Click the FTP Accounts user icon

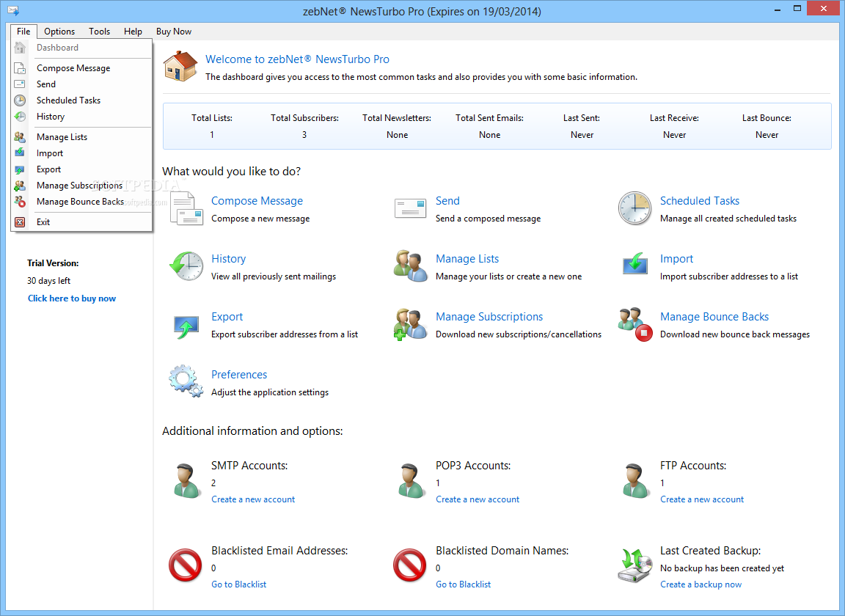tap(635, 481)
